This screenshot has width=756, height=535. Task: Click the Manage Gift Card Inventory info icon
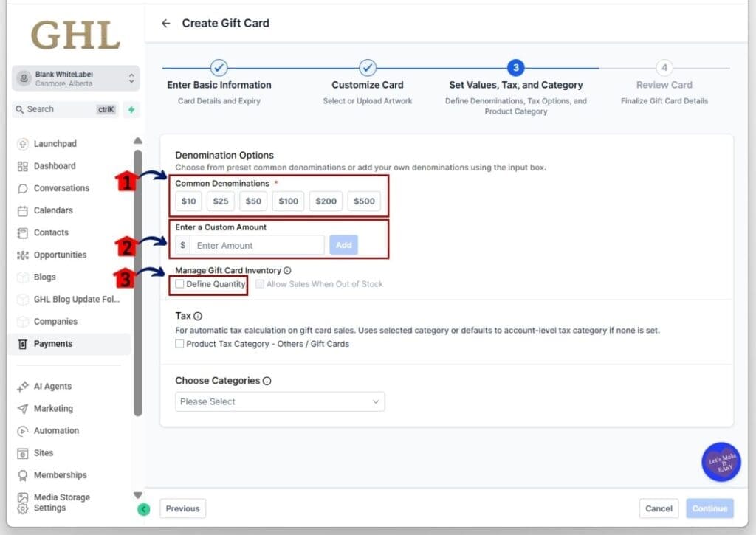[287, 271]
